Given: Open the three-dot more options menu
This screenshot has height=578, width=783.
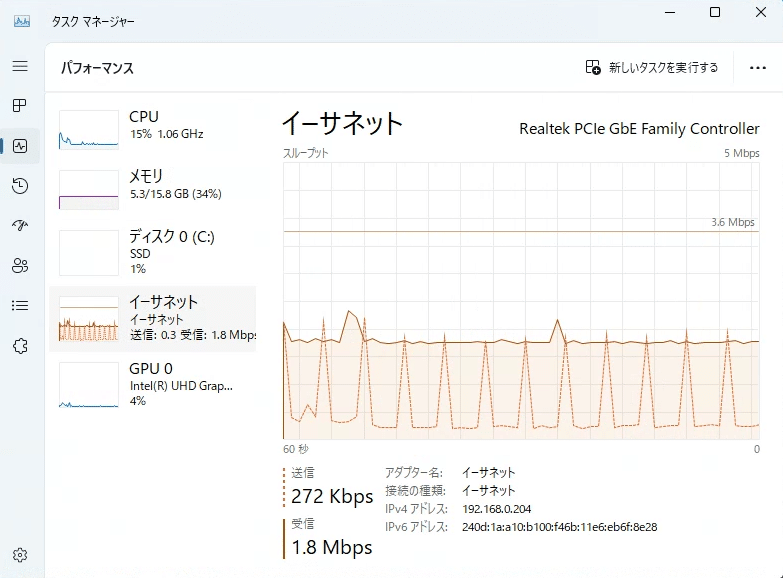Looking at the screenshot, I should tap(757, 68).
